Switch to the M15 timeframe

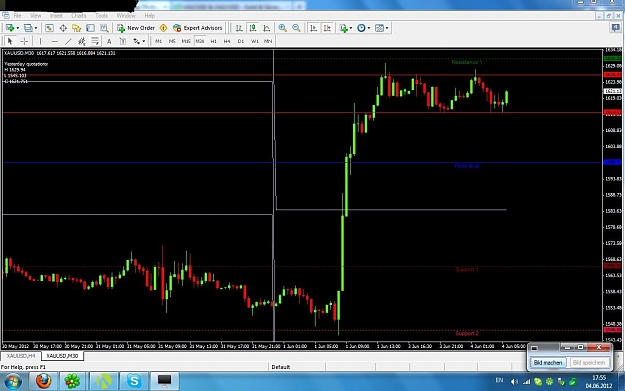point(186,41)
